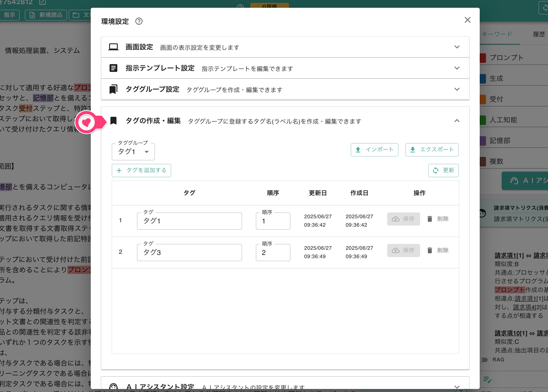This screenshot has height=392, width=548.
Task: Switch to the 履歴 tab in background
Action: click(539, 34)
